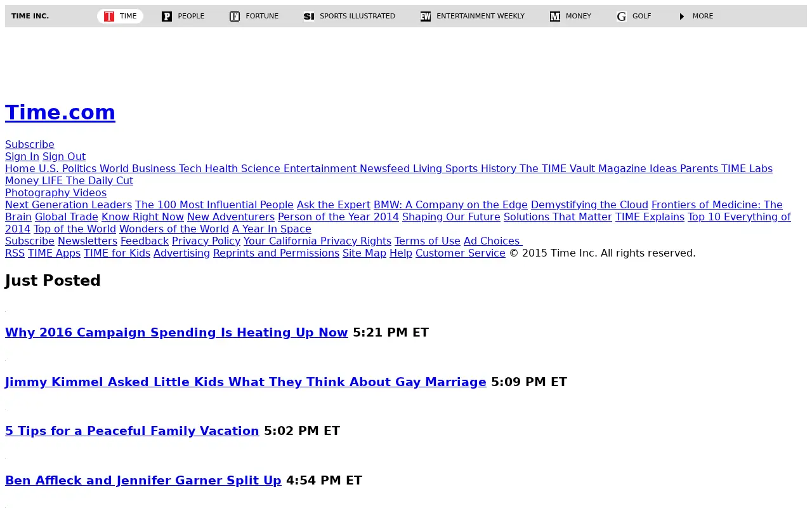Click the FORTUNE brand icon

235,17
